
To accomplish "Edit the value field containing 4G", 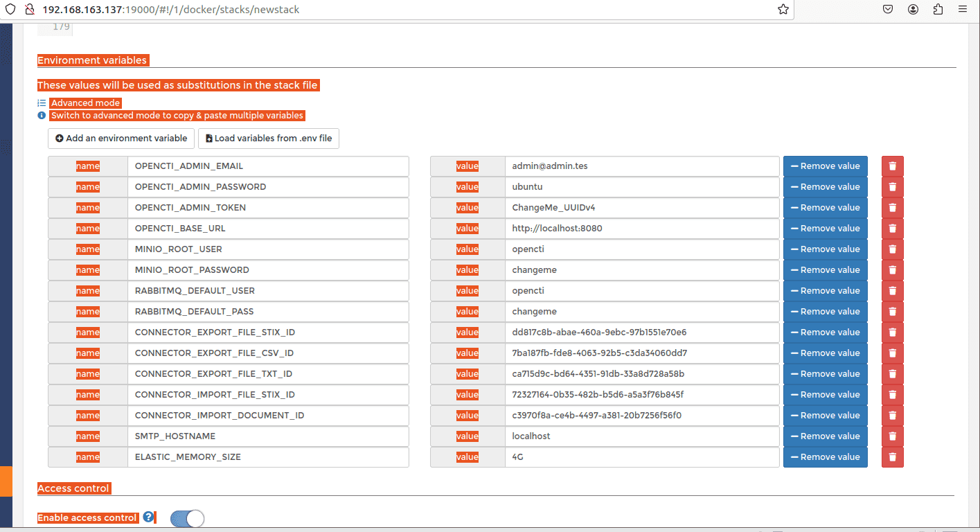I will (x=642, y=457).
